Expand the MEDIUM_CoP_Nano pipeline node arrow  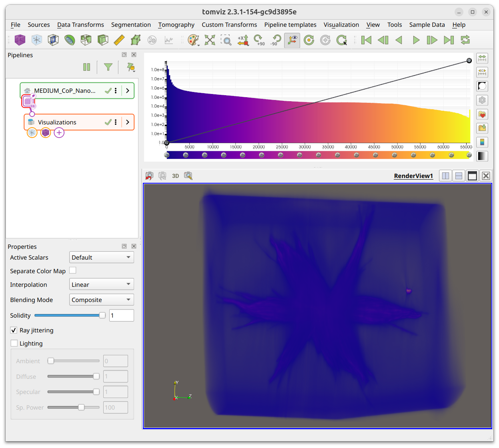click(x=128, y=91)
